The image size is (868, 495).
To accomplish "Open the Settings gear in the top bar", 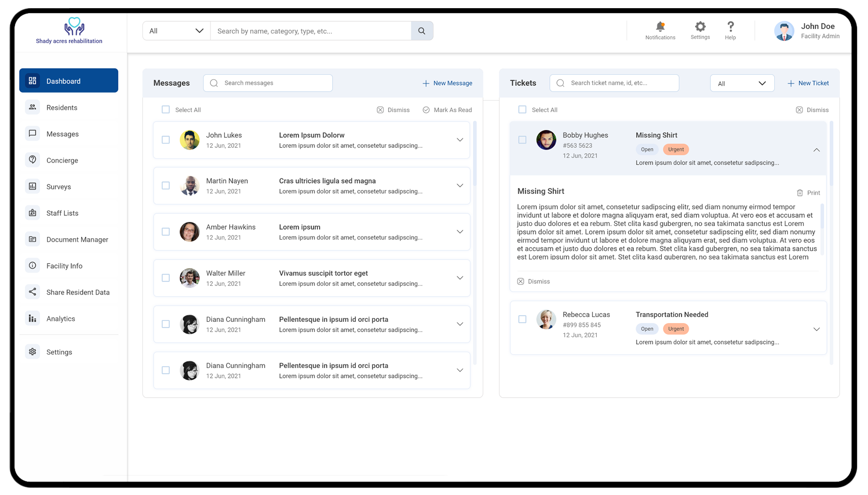I will click(700, 26).
